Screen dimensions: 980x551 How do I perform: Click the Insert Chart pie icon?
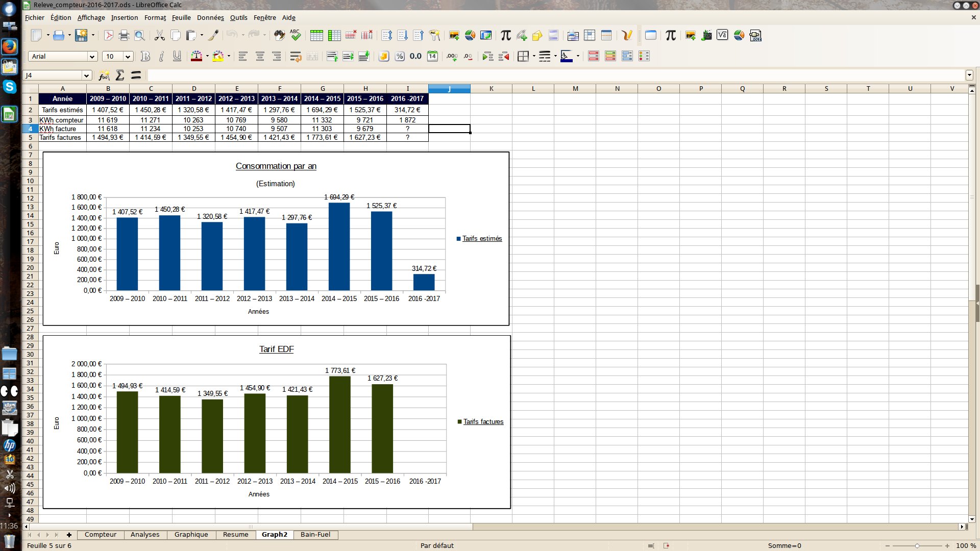(470, 35)
